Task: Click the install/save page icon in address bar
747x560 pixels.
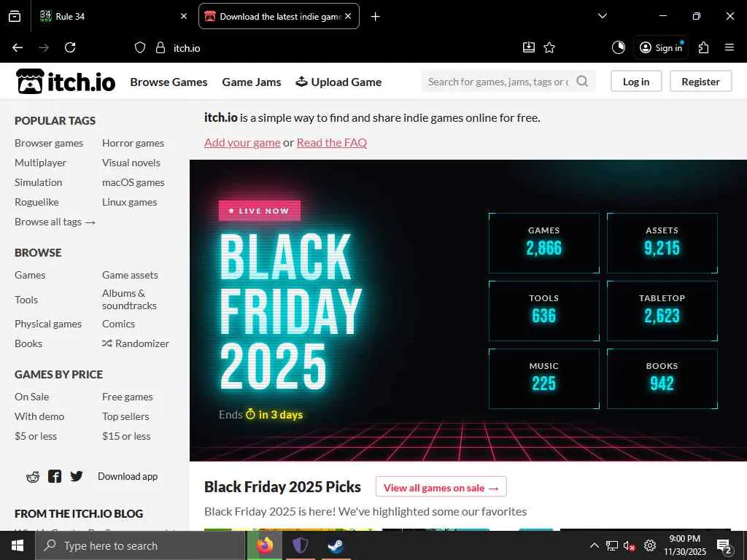Action: click(529, 47)
